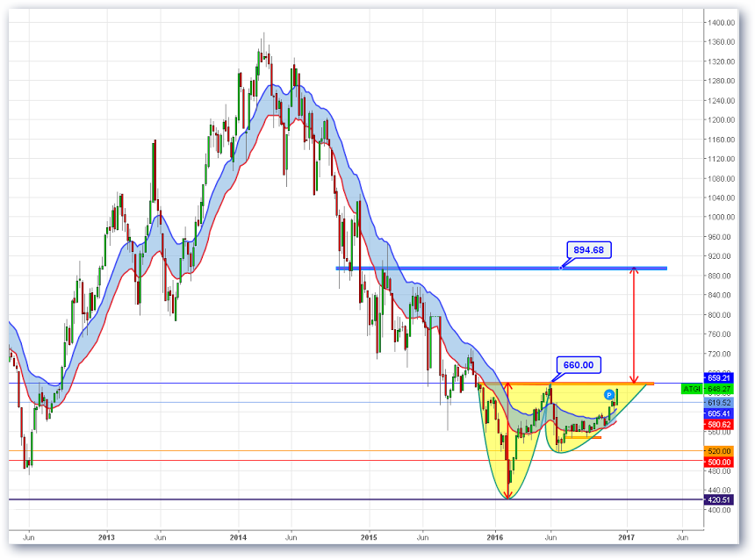Image resolution: width=755 pixels, height=560 pixels.
Task: Click the 880.00 price axis label
Action: [x=721, y=276]
